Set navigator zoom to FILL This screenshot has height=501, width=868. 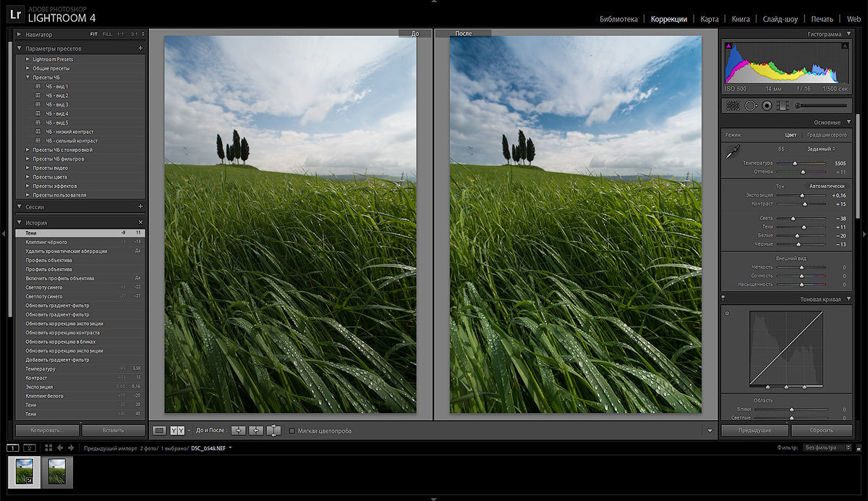[x=107, y=34]
